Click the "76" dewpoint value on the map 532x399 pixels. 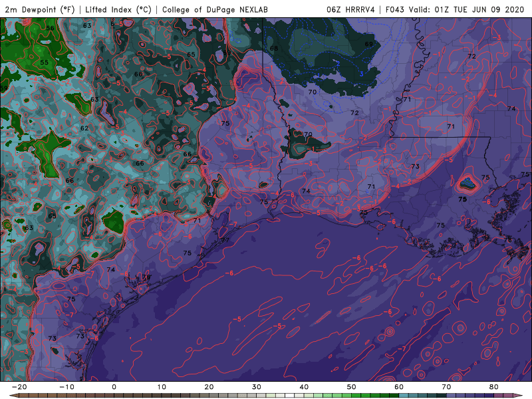coord(507,240)
